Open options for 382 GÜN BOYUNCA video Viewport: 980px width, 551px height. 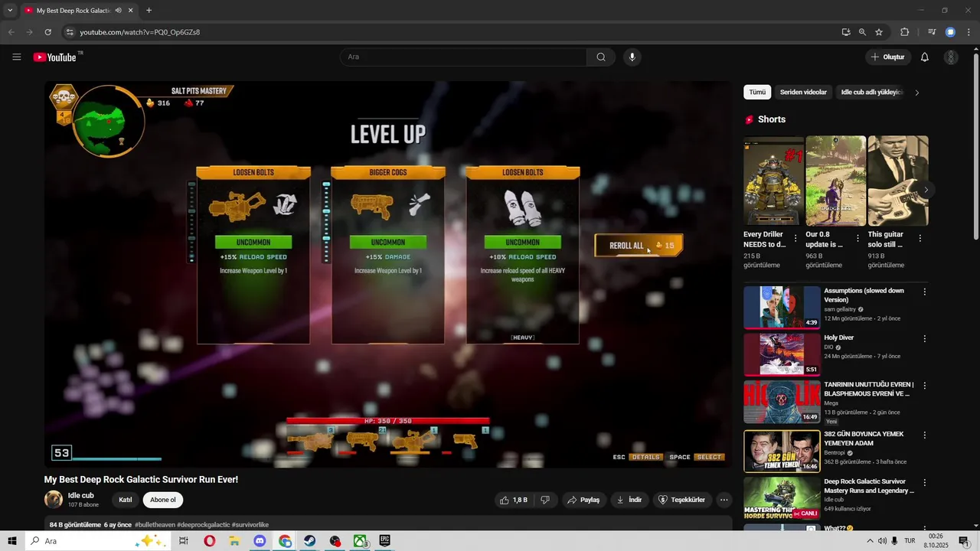pyautogui.click(x=925, y=435)
